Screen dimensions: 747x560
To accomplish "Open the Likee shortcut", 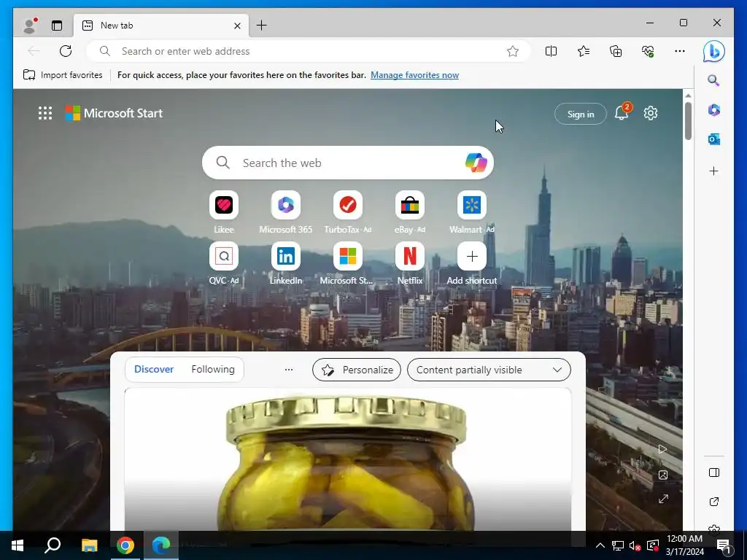I will (x=224, y=212).
